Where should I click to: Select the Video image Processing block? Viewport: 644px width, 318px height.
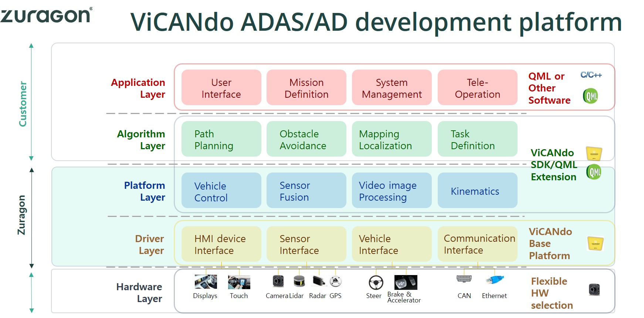click(x=392, y=191)
